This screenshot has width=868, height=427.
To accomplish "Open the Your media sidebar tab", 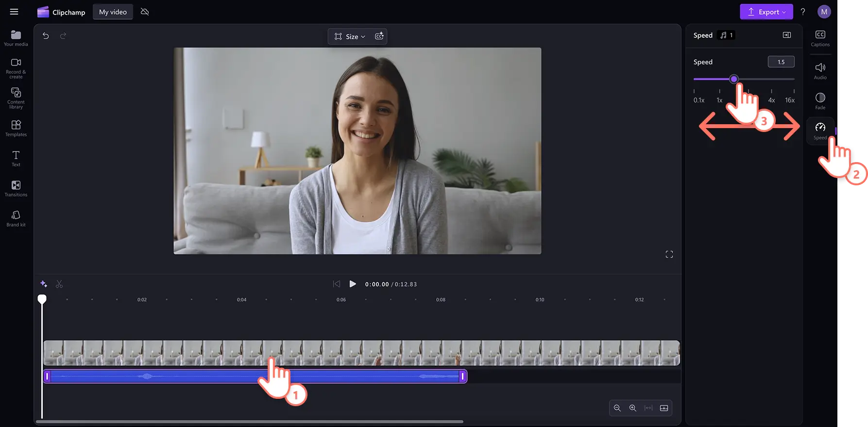I will 16,38.
